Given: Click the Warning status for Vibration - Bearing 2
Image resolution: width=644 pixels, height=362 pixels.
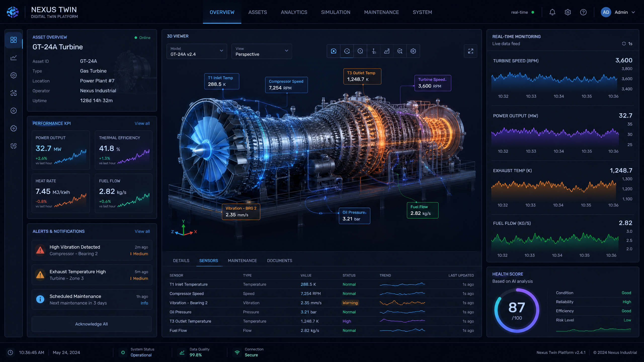Looking at the screenshot, I should (350, 303).
